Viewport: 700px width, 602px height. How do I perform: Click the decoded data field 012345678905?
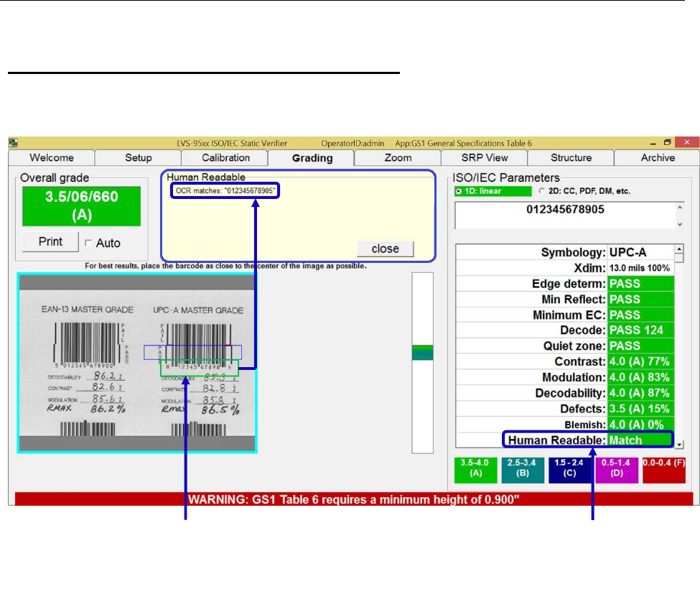tap(565, 215)
